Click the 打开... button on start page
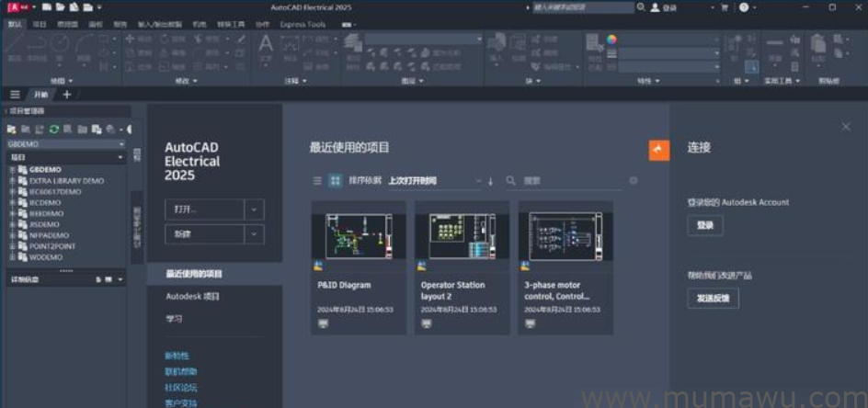Screen dimensions: 868x408 click(204, 210)
